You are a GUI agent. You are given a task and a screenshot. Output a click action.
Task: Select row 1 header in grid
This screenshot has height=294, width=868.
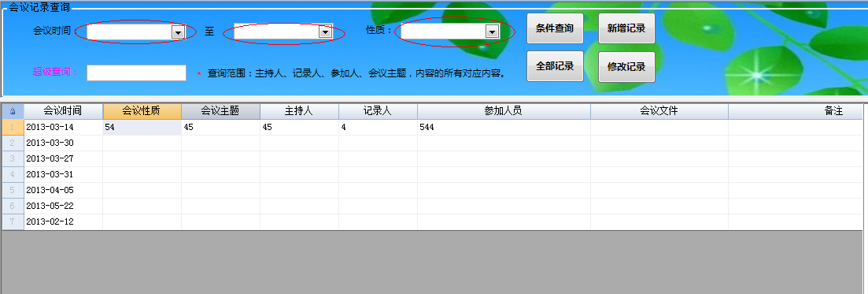click(13, 127)
